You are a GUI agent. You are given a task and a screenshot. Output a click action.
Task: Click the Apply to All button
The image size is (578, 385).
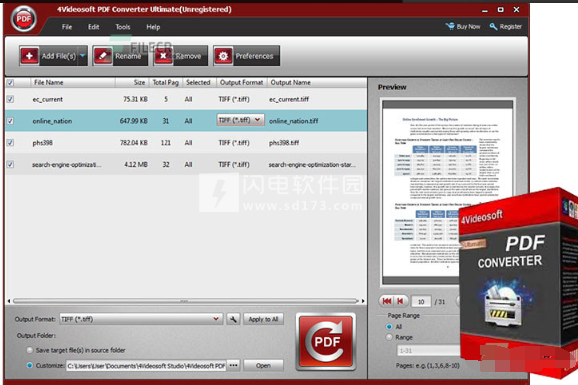coord(263,319)
